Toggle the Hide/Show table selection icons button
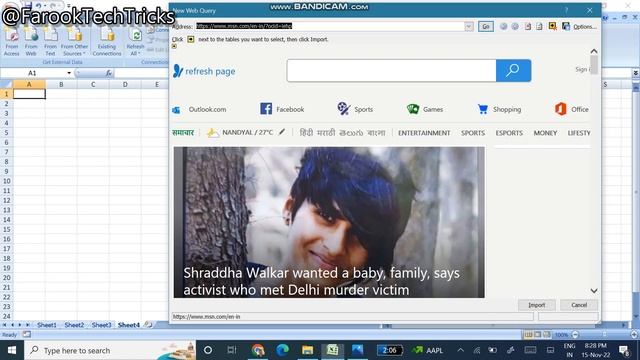The width and height of the screenshot is (640, 360). [553, 26]
